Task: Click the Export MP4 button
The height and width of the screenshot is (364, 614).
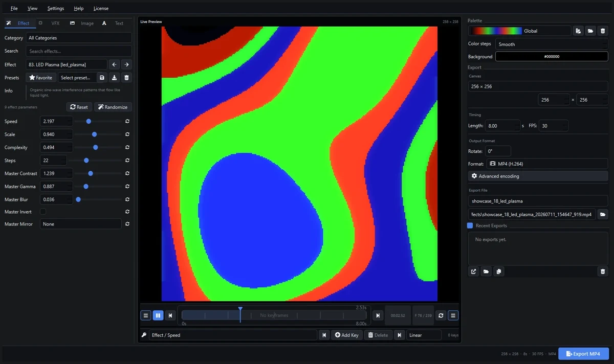Action: pyautogui.click(x=583, y=354)
